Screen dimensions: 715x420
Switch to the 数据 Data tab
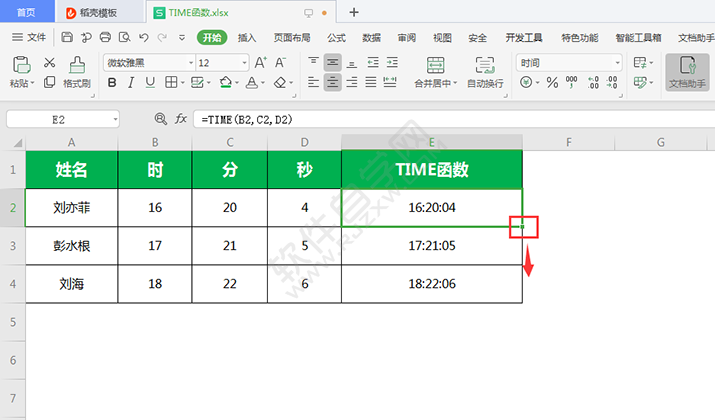click(372, 38)
